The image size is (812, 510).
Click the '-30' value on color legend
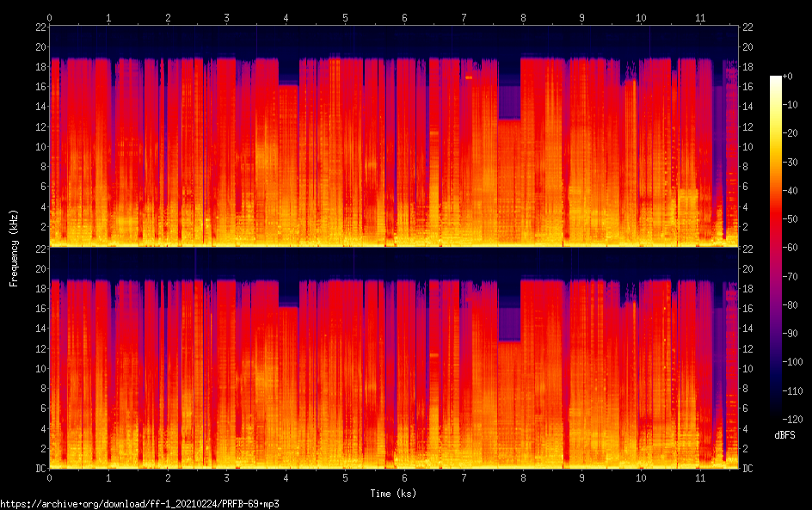[x=790, y=162]
